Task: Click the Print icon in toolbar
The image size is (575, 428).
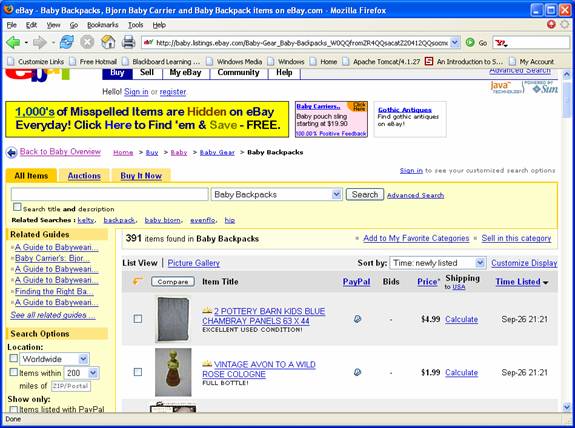Action: pyautogui.click(x=129, y=42)
